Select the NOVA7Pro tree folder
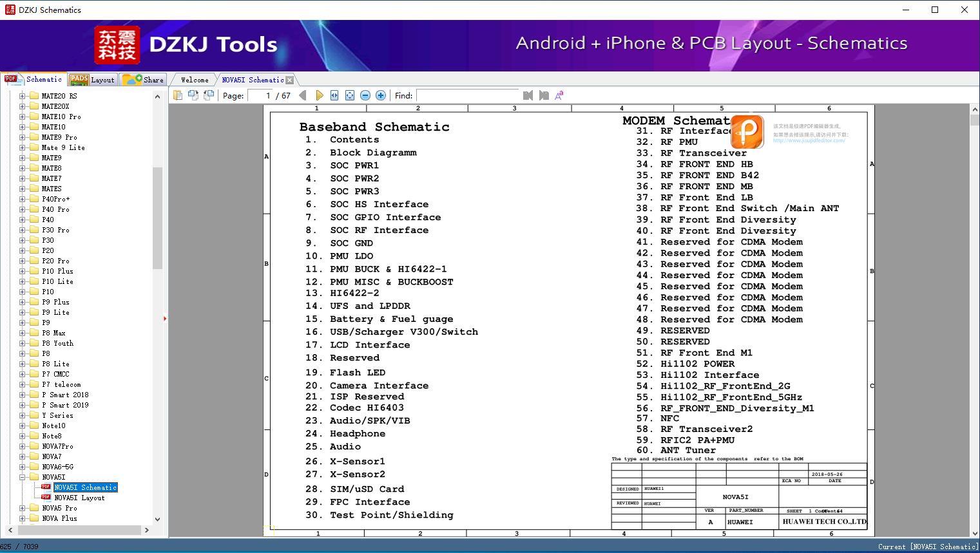The image size is (980, 553). click(x=57, y=446)
